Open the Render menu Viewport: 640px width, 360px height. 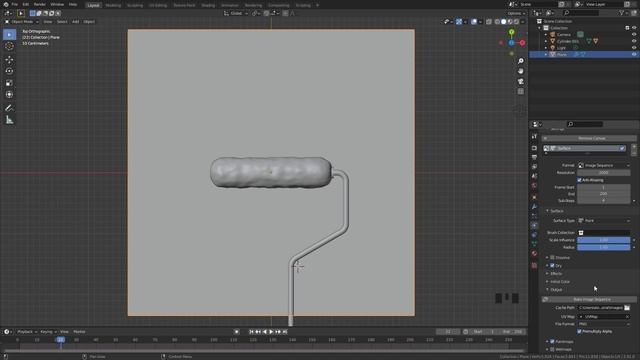(40, 4)
